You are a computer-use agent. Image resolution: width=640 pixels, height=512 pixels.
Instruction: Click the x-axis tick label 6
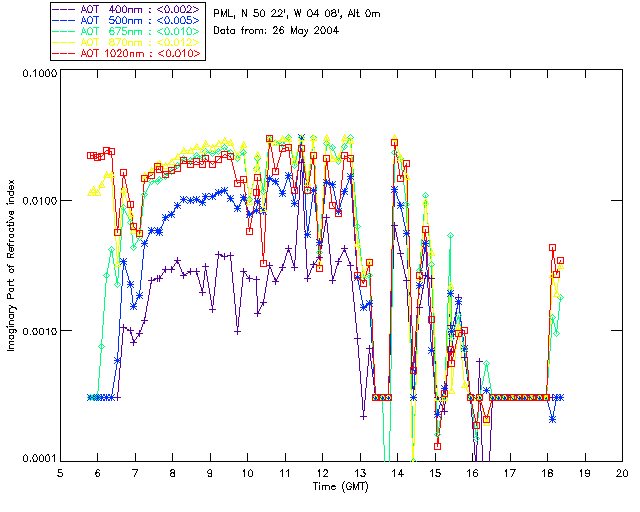click(98, 473)
